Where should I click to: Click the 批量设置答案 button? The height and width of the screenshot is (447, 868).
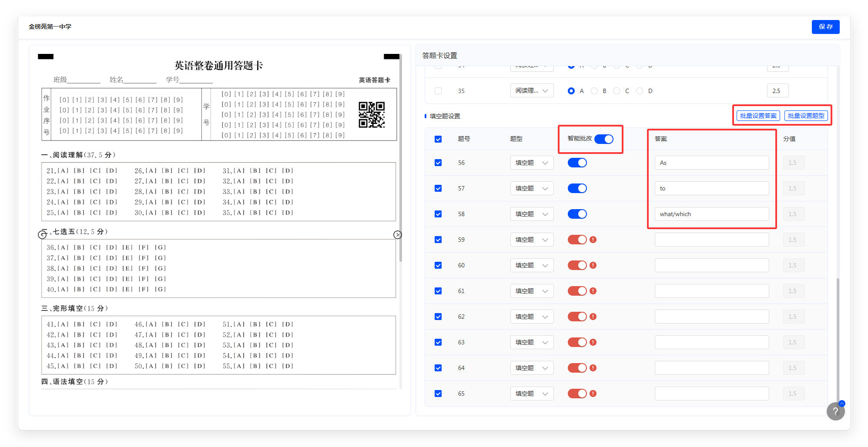pos(758,116)
